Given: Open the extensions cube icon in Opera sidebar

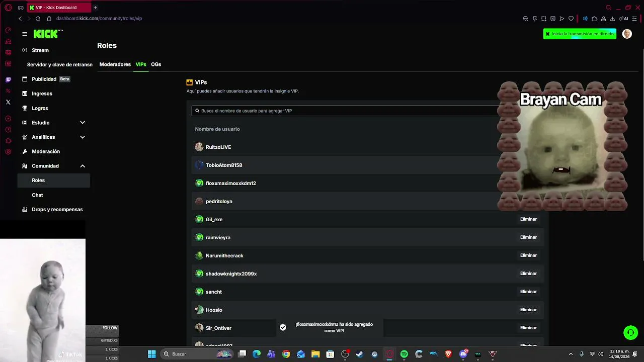Looking at the screenshot, I should click(x=8, y=141).
